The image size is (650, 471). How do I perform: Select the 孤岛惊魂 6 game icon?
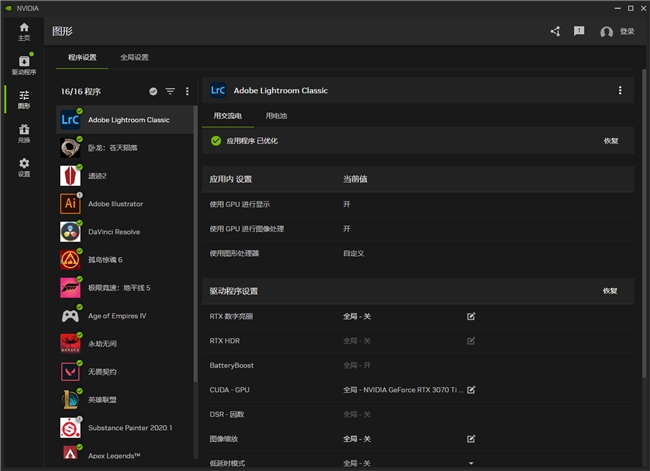[70, 260]
